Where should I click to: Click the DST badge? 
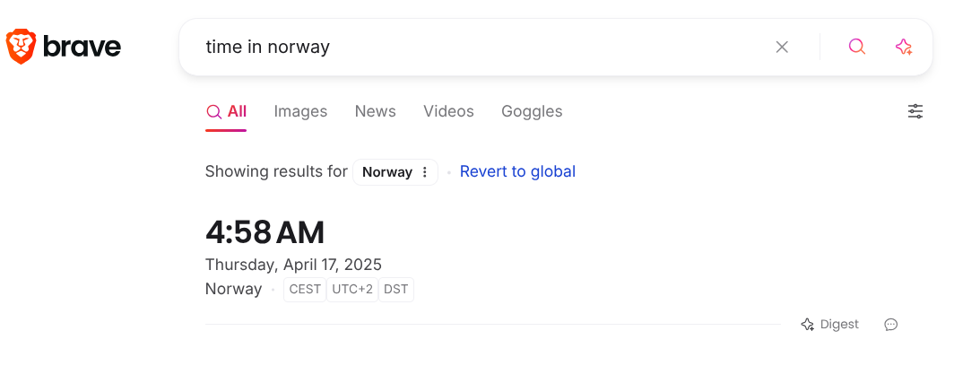(x=396, y=290)
